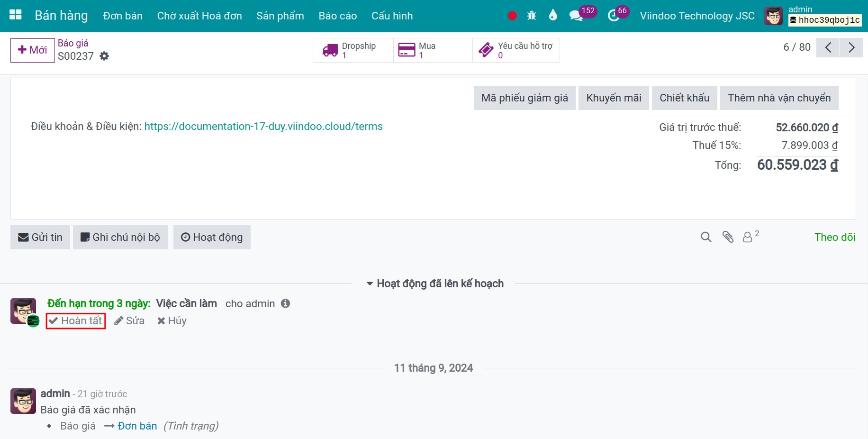This screenshot has height=439, width=868.
Task: Toggle the Theo dõi follow button
Action: (835, 237)
